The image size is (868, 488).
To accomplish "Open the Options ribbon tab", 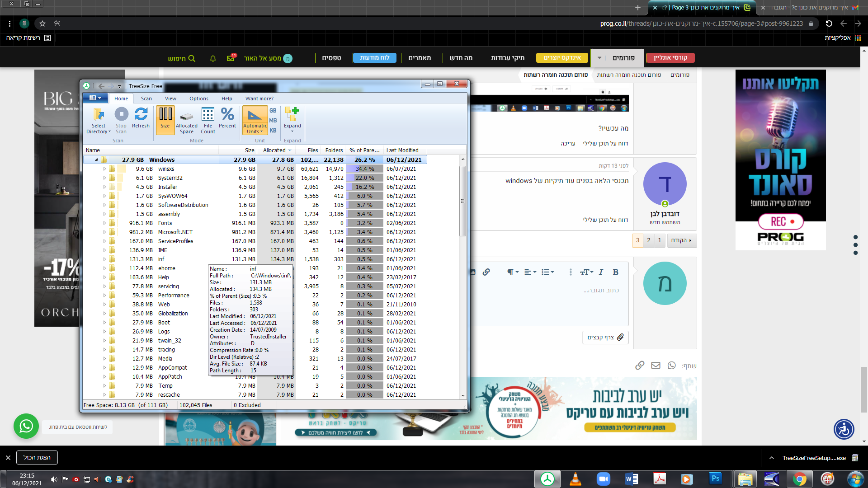I will coord(198,99).
